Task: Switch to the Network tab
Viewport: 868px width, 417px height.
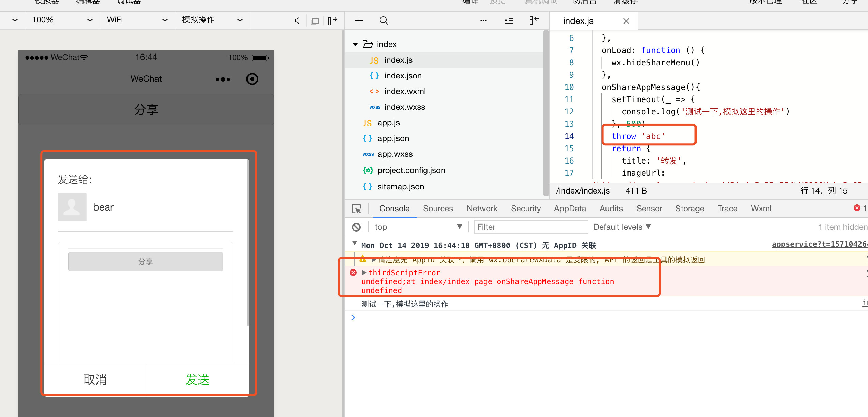Action: (482, 208)
